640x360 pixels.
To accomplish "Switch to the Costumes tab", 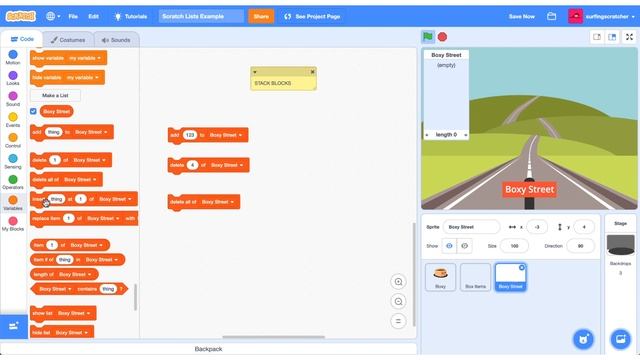I will click(x=68, y=40).
